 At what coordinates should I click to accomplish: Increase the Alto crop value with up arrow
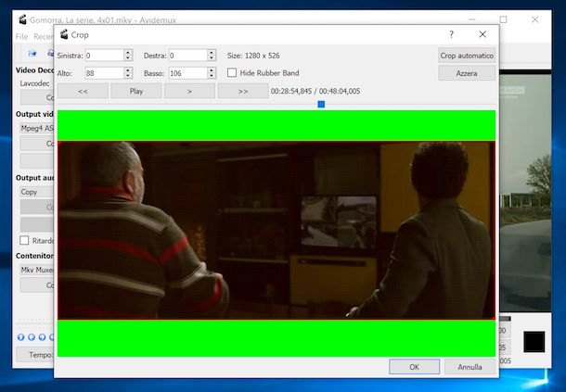[x=128, y=70]
